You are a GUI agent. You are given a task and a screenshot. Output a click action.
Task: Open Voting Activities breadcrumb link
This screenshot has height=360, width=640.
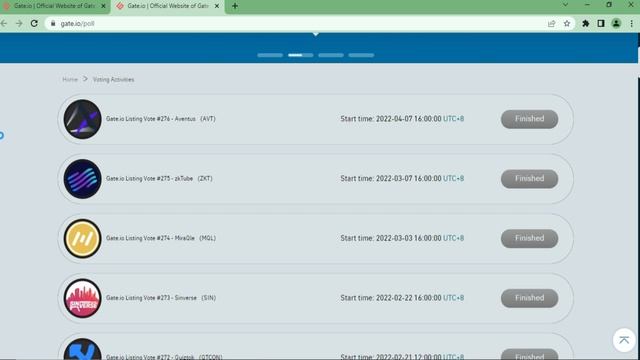[113, 79]
